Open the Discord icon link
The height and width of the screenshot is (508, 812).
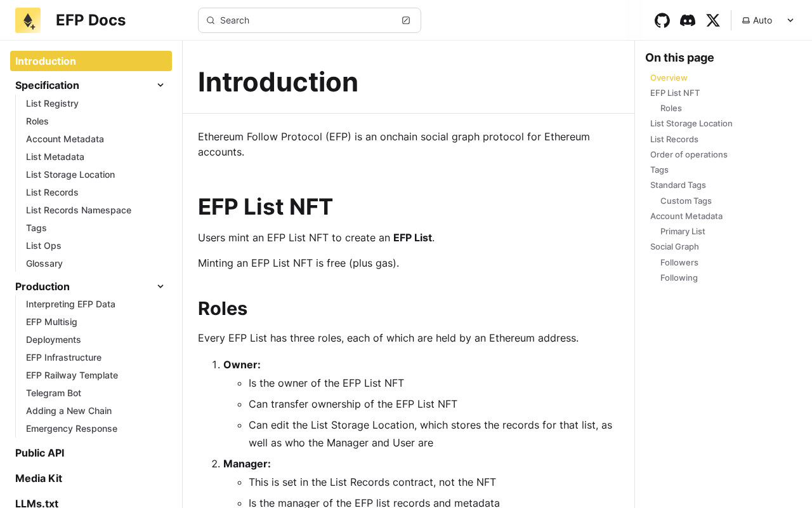[x=688, y=20]
